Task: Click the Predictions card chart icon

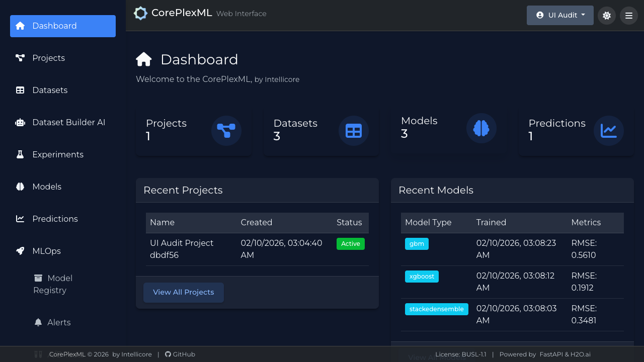Action: (x=608, y=131)
